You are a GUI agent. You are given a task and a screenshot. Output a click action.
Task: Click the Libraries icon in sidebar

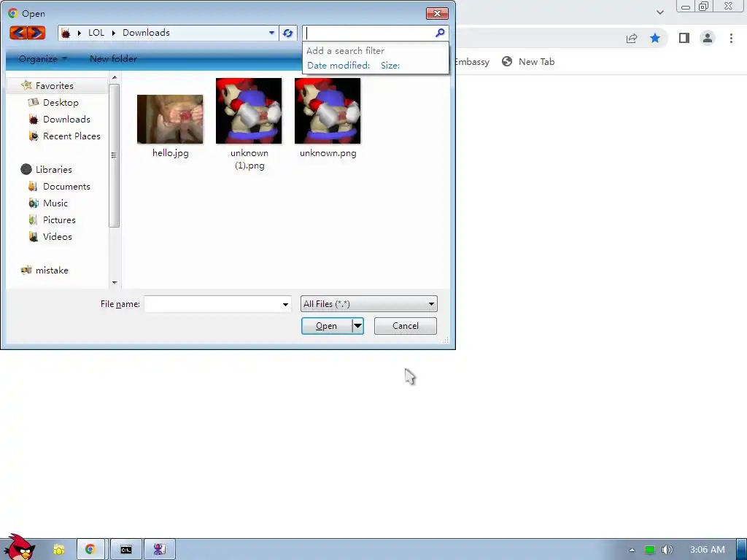[26, 169]
